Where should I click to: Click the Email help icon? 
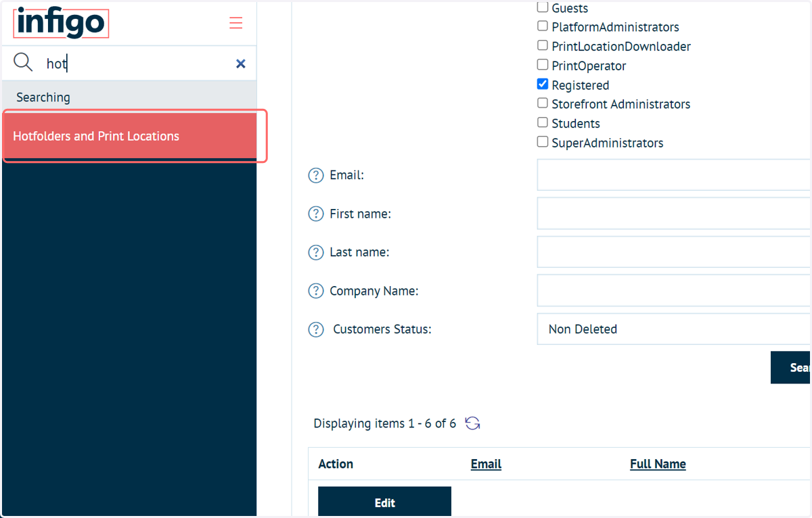316,175
